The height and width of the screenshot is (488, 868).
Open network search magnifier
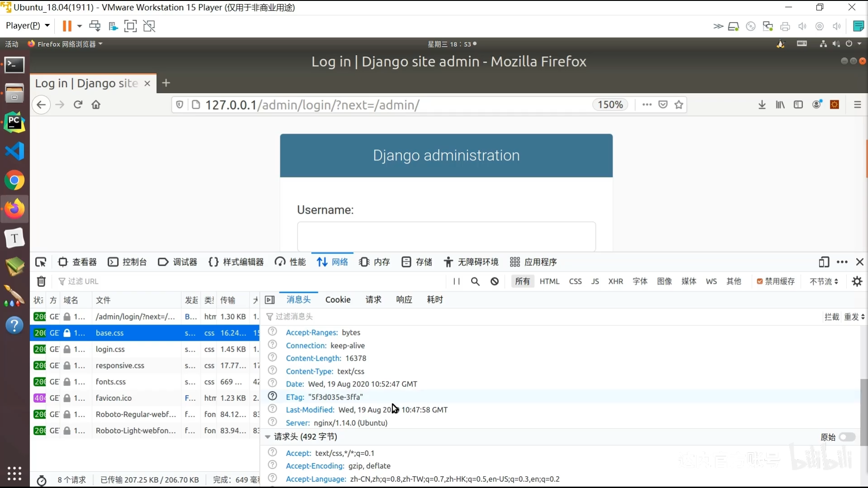(x=475, y=282)
